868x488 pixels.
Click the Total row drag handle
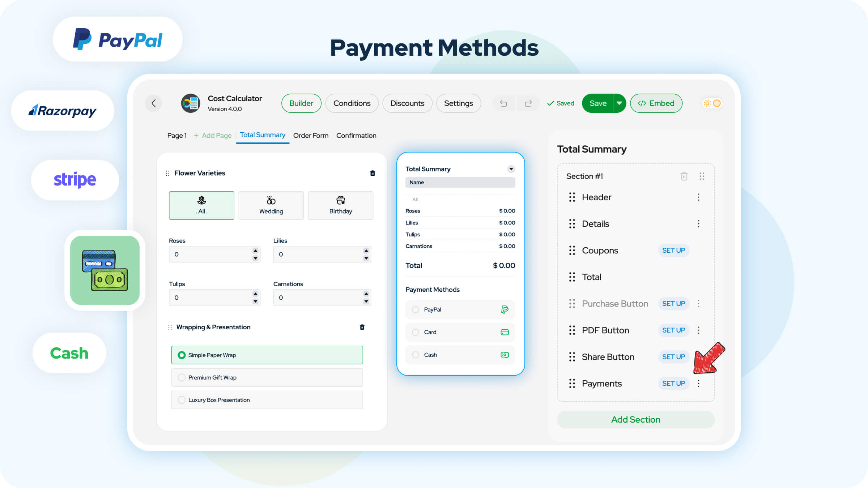point(572,277)
